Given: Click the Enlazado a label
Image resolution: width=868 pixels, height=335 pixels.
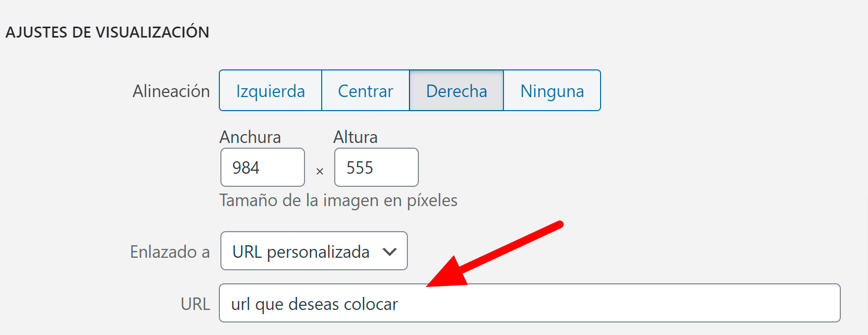Looking at the screenshot, I should tap(170, 252).
